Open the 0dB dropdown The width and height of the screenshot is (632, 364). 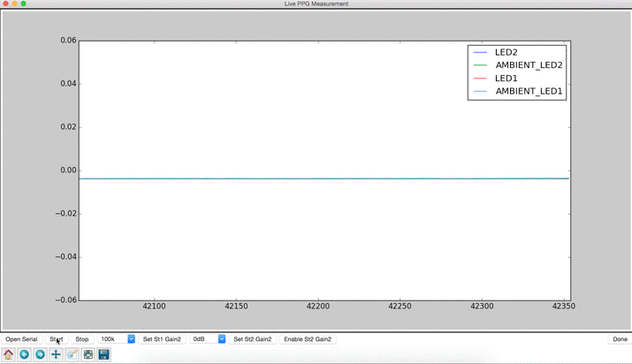208,339
